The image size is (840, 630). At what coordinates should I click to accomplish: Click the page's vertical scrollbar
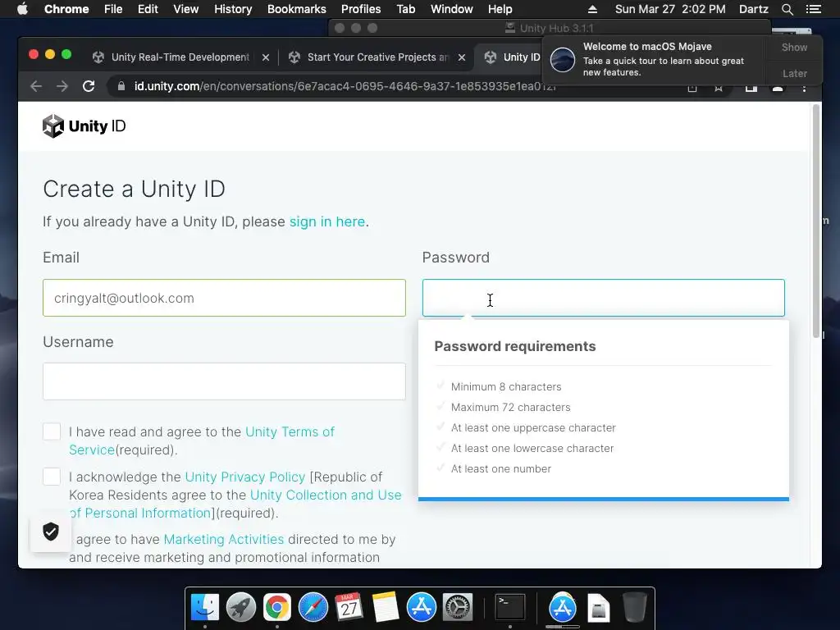816,220
